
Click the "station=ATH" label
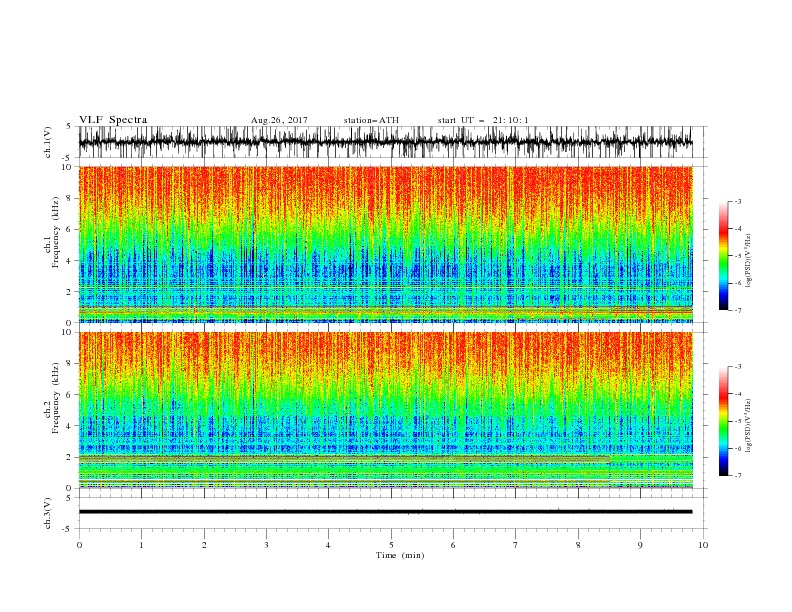(371, 120)
